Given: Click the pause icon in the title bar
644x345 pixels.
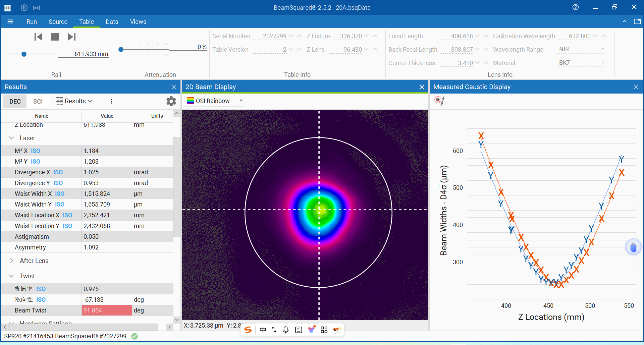Looking at the screenshot, I should pyautogui.click(x=24, y=7).
